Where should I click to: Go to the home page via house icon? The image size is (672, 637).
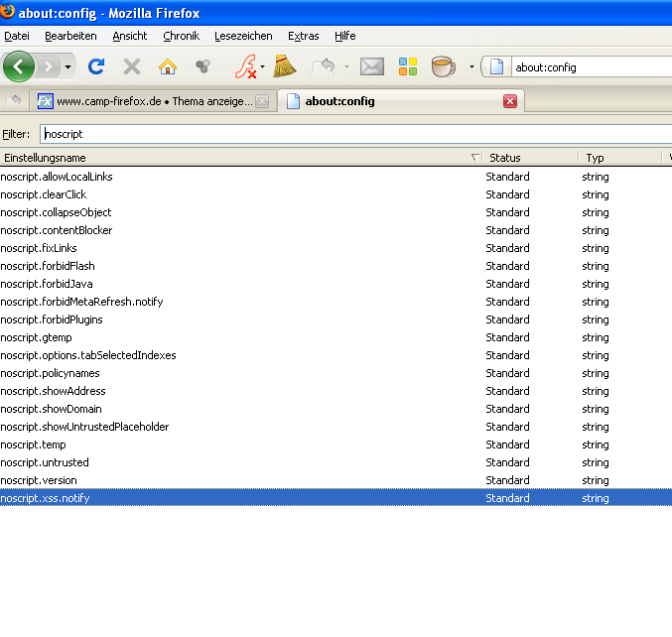(x=168, y=66)
